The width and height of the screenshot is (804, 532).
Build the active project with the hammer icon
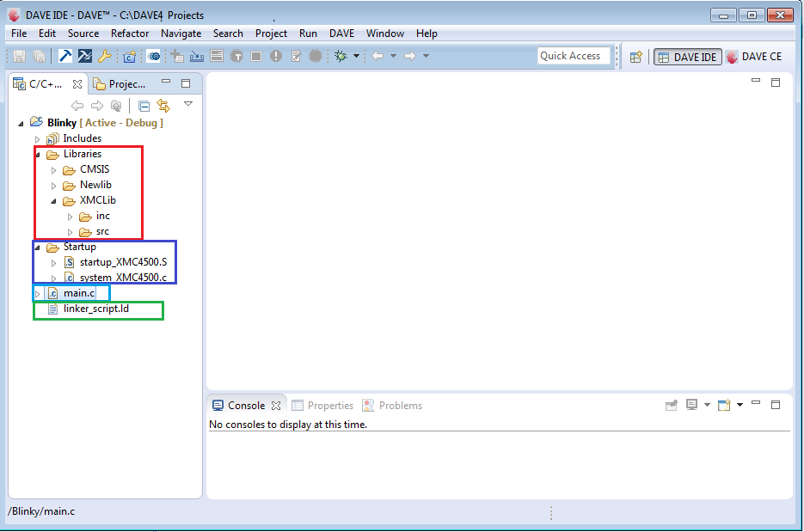[x=65, y=56]
